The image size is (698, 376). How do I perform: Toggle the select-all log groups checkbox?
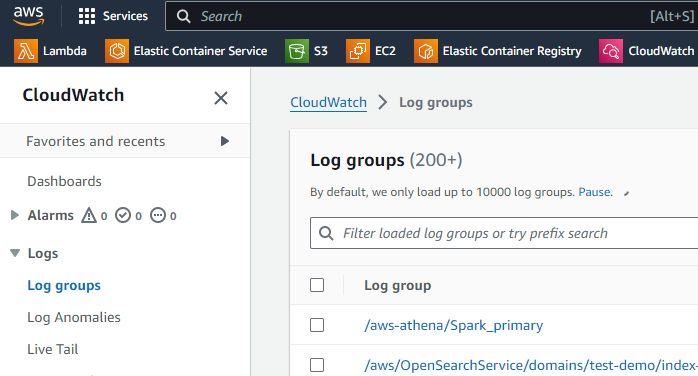pyautogui.click(x=317, y=285)
